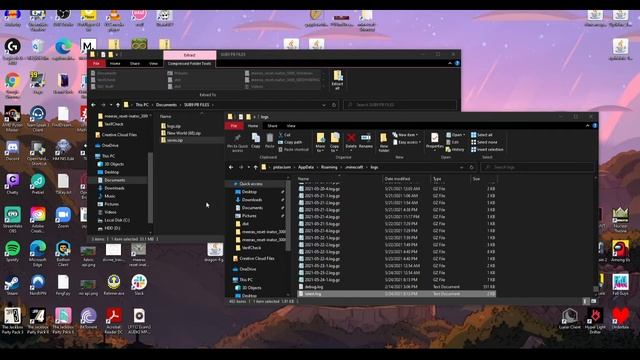The width and height of the screenshot is (640, 360).
Task: Open the File tab in logs window
Action: tap(234, 126)
